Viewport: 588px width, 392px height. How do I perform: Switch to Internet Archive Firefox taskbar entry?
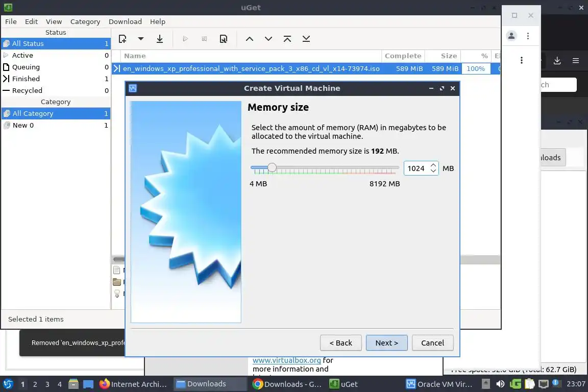(133, 384)
